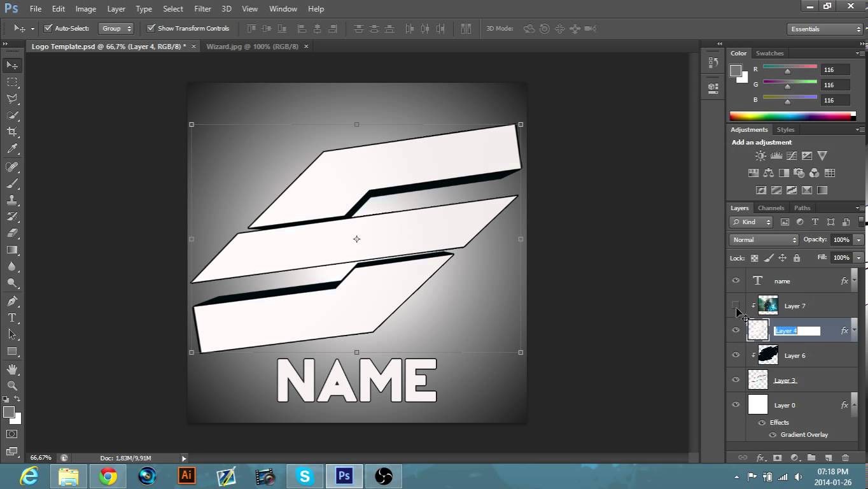Switch to the Swatches tab

coord(769,53)
